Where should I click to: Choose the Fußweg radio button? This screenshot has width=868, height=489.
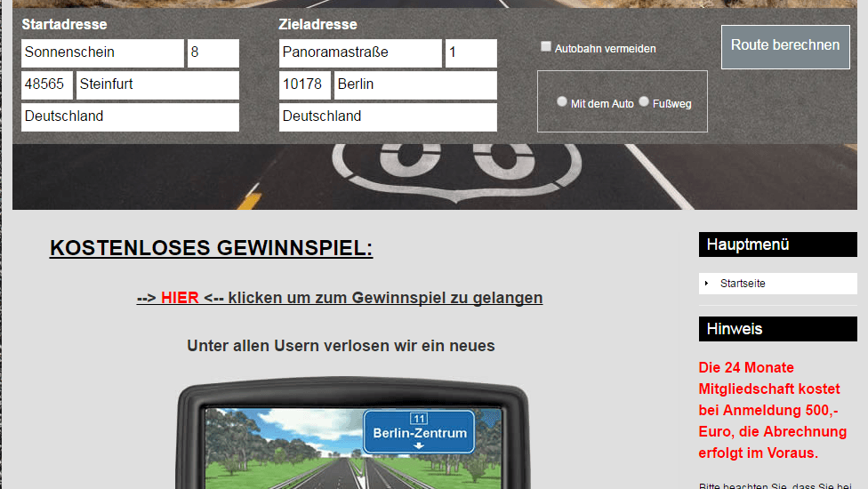tap(644, 101)
